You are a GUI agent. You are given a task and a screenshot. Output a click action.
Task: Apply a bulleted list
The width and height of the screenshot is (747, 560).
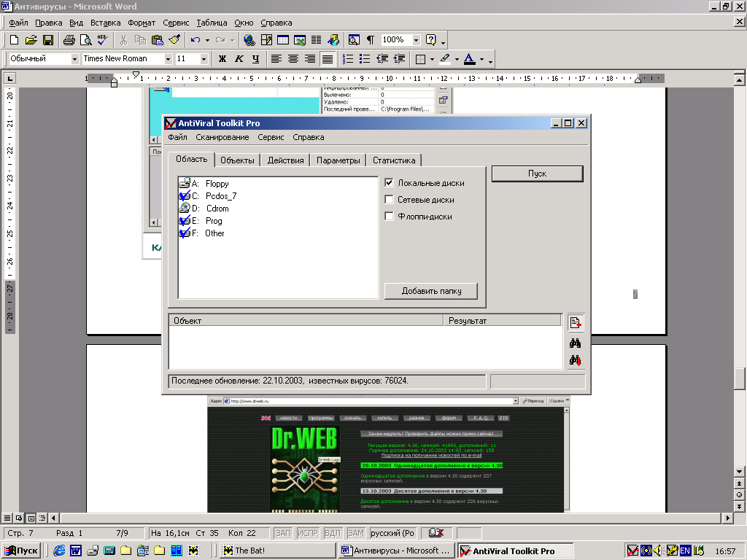click(x=365, y=59)
